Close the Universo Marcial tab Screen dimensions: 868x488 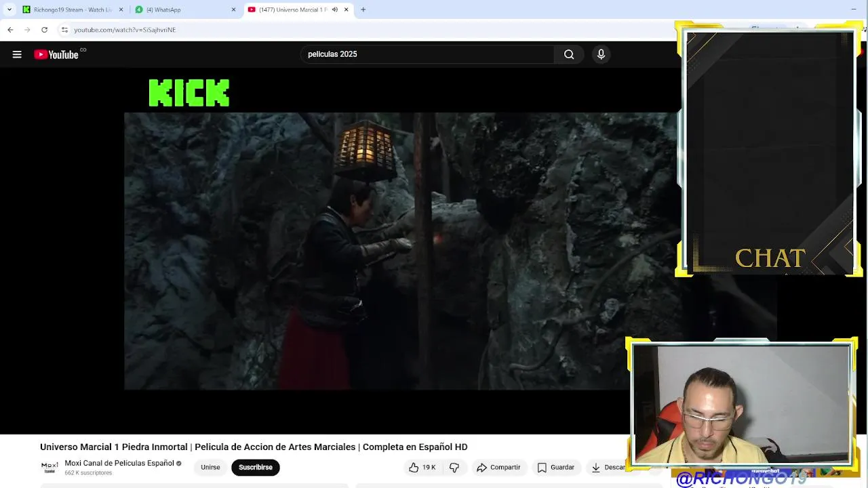click(346, 9)
